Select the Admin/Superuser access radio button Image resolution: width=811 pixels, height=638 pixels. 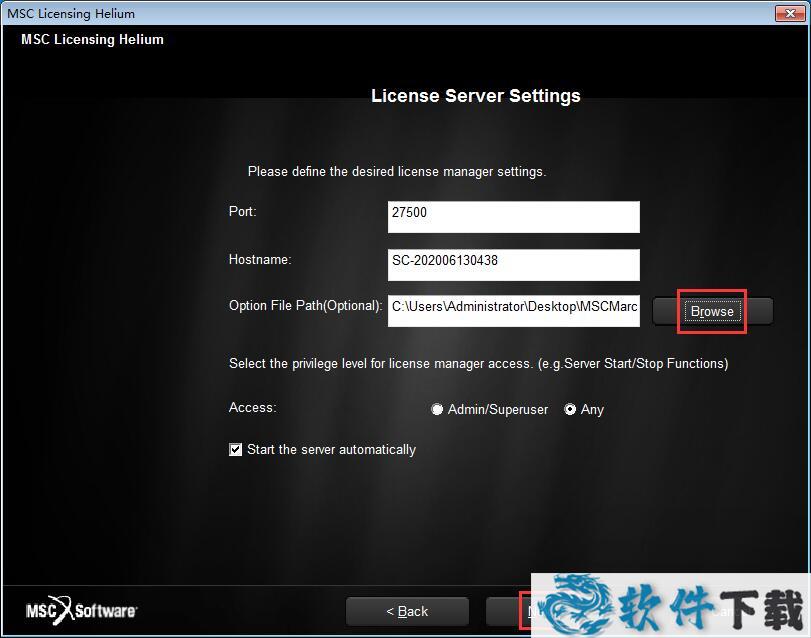coord(437,409)
